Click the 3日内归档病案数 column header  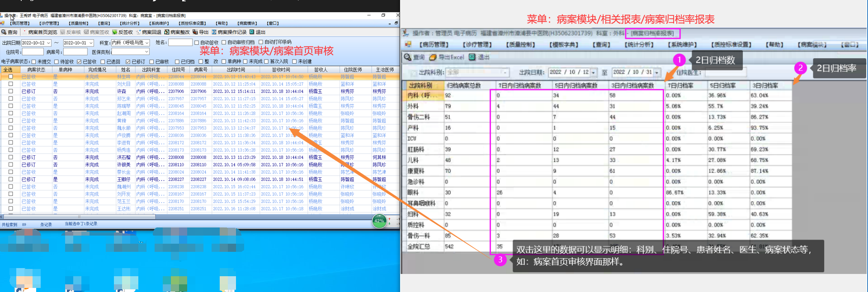click(x=636, y=85)
